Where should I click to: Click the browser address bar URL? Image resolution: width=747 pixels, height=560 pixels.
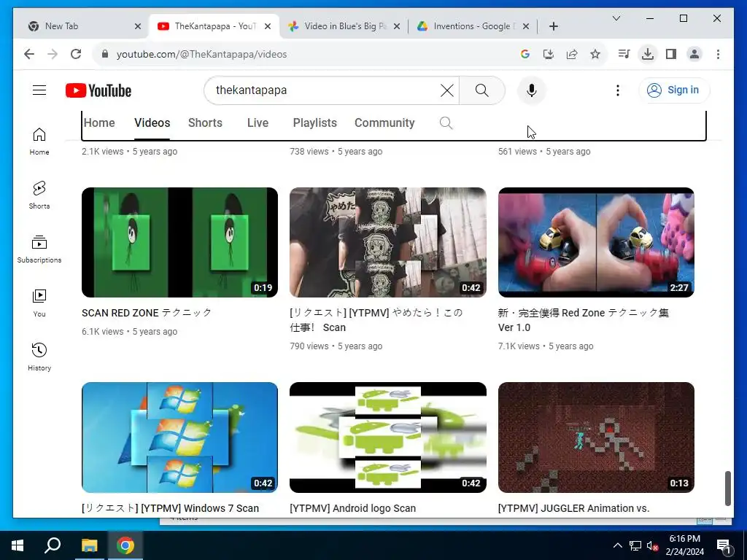click(x=201, y=54)
